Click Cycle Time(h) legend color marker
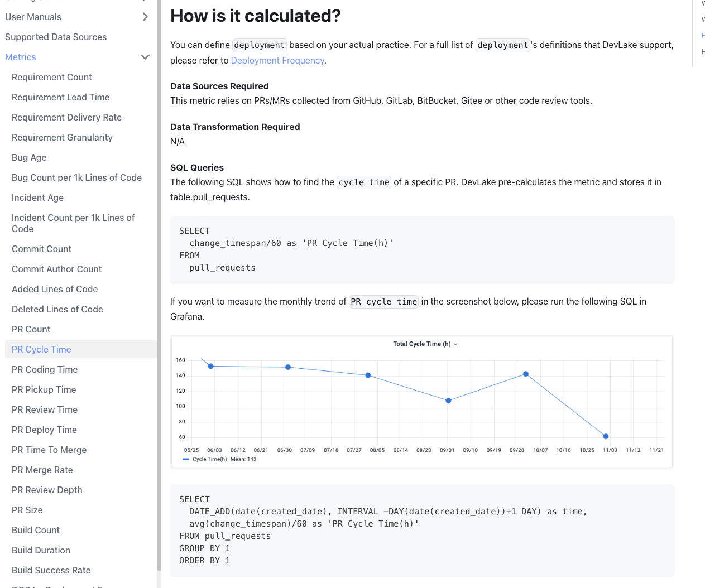Image resolution: width=705 pixels, height=588 pixels. click(186, 459)
